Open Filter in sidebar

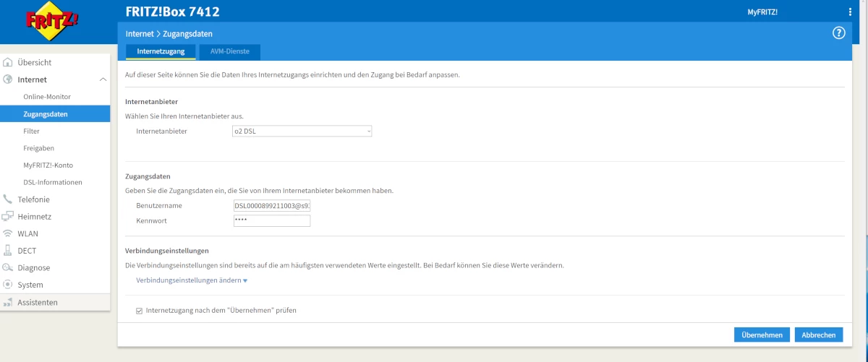[31, 132]
